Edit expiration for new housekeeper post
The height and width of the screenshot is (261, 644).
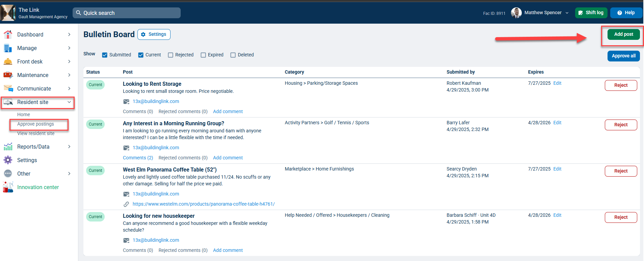coord(557,215)
